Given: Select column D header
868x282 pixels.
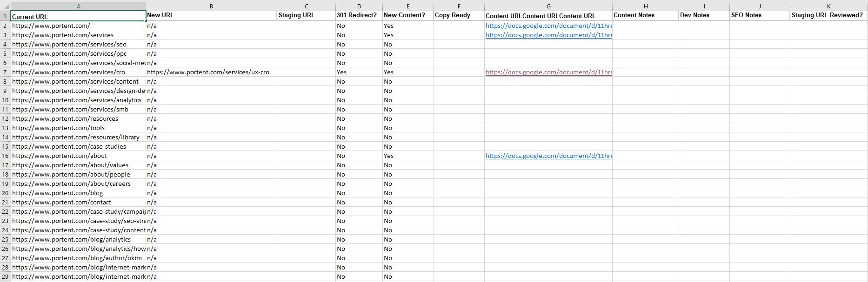Looking at the screenshot, I should click(x=359, y=6).
